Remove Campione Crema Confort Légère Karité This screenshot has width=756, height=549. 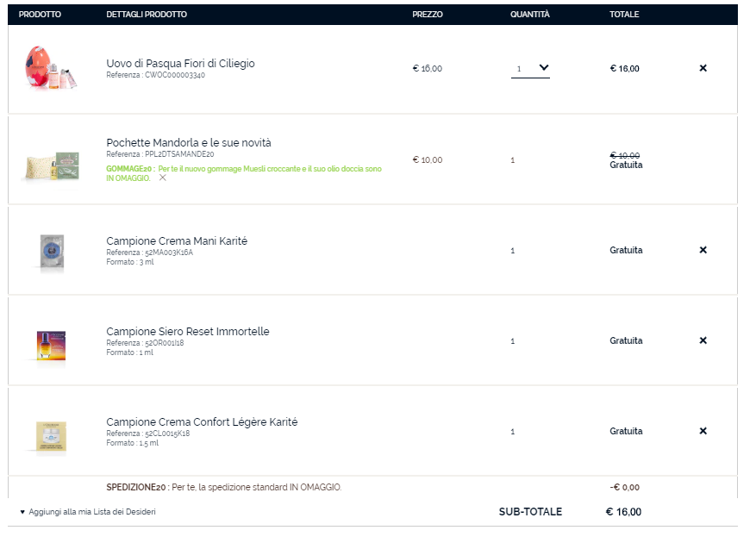click(703, 431)
